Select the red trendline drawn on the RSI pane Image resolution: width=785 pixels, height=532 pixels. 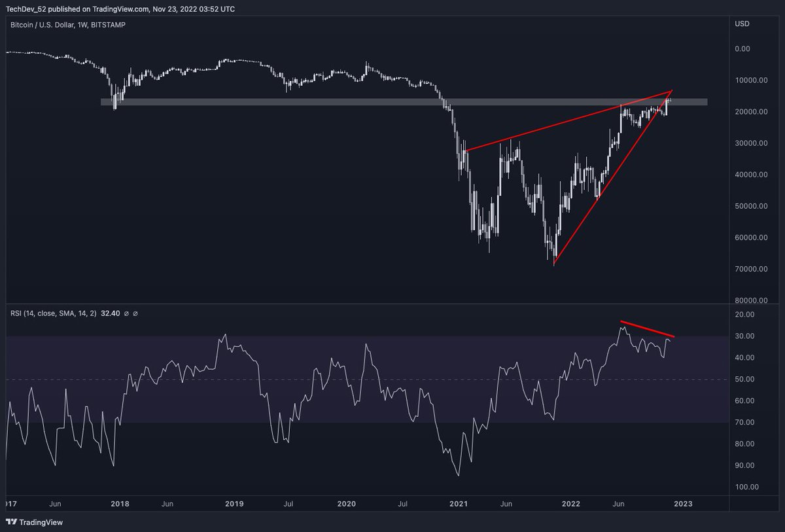pos(648,329)
